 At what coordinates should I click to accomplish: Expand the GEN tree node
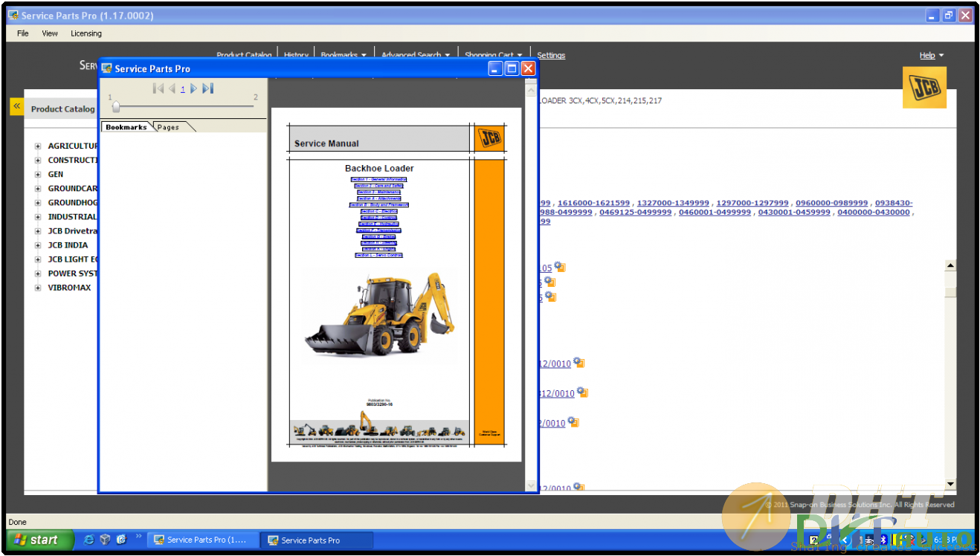click(x=38, y=175)
